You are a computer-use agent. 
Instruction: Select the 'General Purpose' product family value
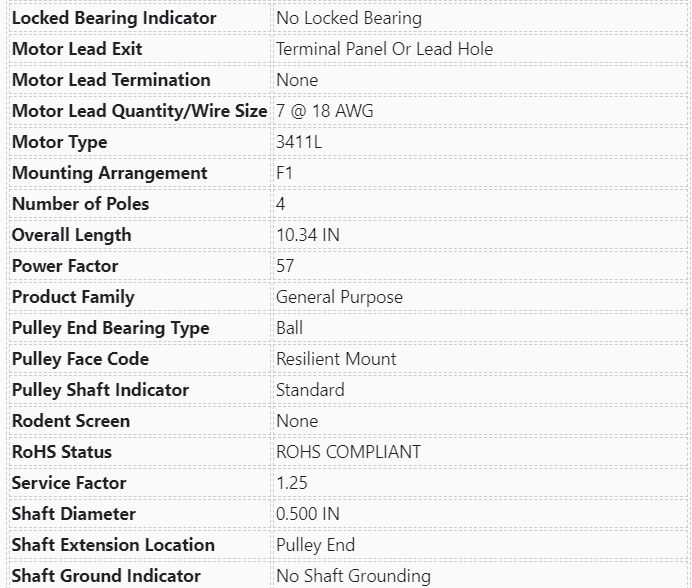(x=339, y=297)
